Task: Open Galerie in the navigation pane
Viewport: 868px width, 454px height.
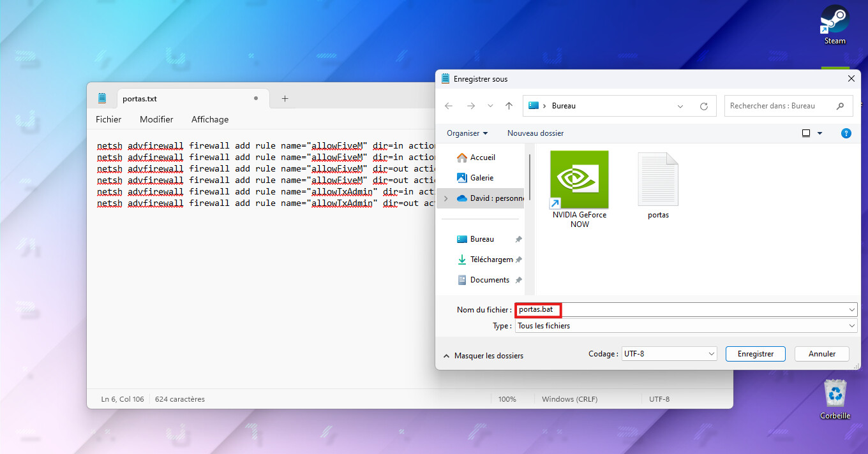Action: pos(481,178)
